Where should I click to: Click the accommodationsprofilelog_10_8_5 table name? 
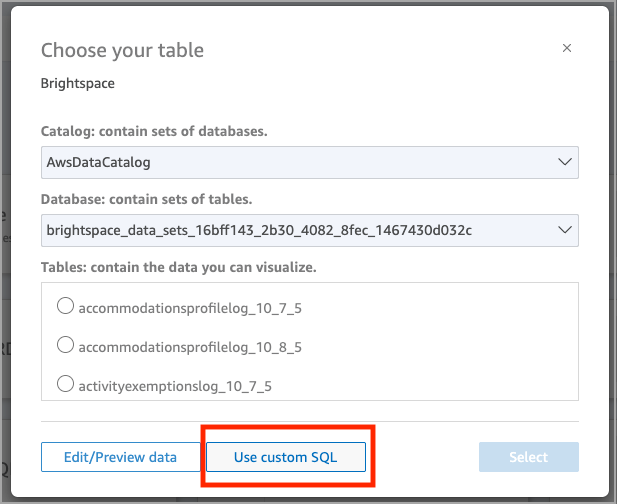pyautogui.click(x=189, y=347)
